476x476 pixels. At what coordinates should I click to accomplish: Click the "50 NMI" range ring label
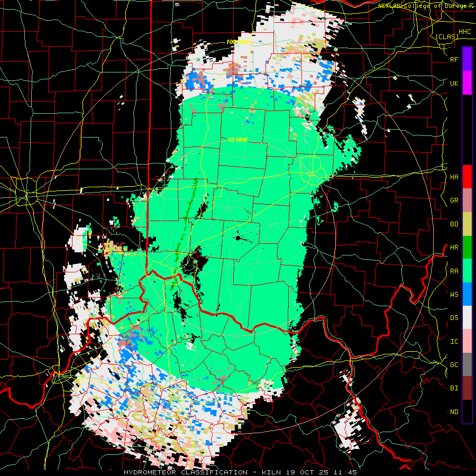tap(237, 140)
